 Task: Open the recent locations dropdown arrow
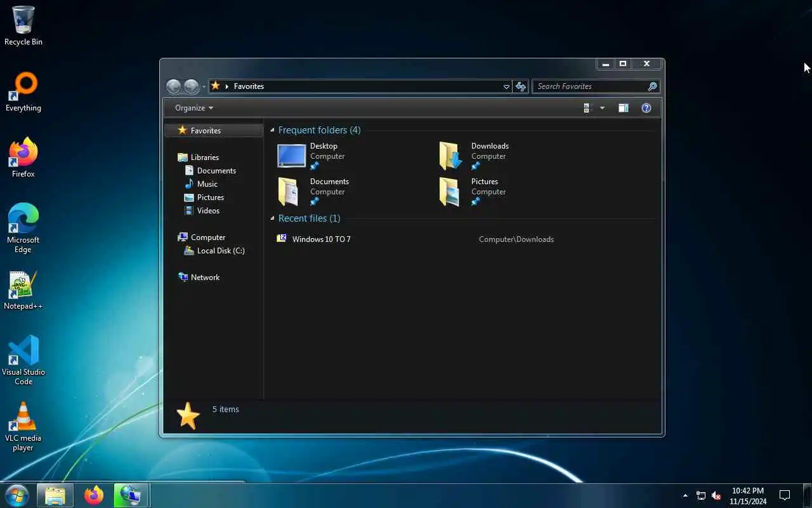tap(204, 86)
